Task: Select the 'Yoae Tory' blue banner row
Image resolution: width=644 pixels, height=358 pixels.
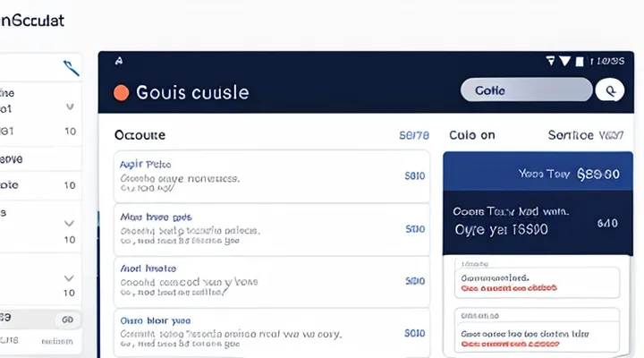Action: pos(531,174)
